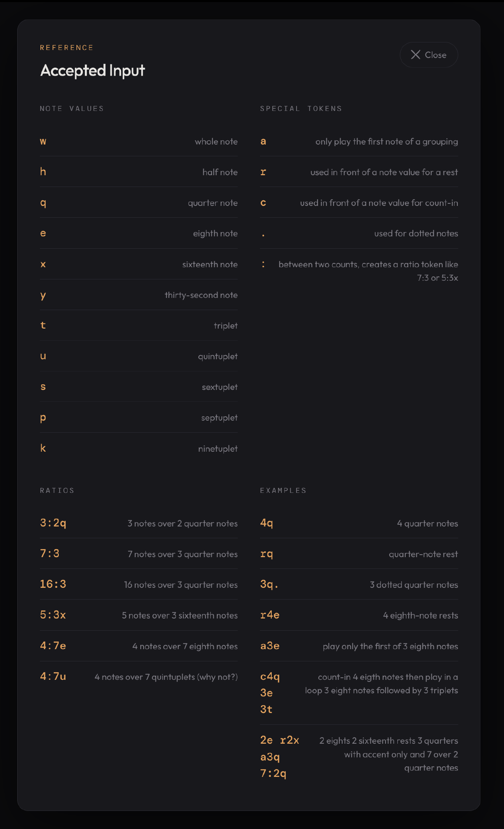
Task: Select the colon ratio token
Action: (x=263, y=264)
